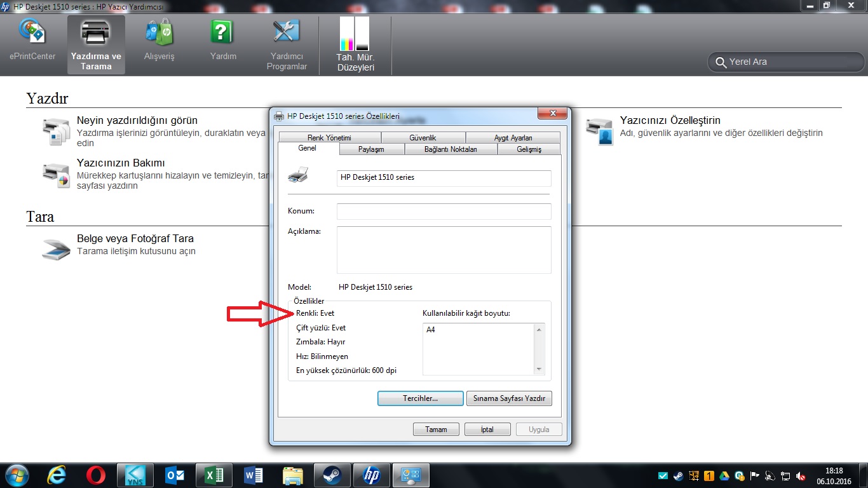Click 'En yüksek çözünürlük: 600 dpi' text
Viewport: 868px width, 488px height.
coord(346,370)
